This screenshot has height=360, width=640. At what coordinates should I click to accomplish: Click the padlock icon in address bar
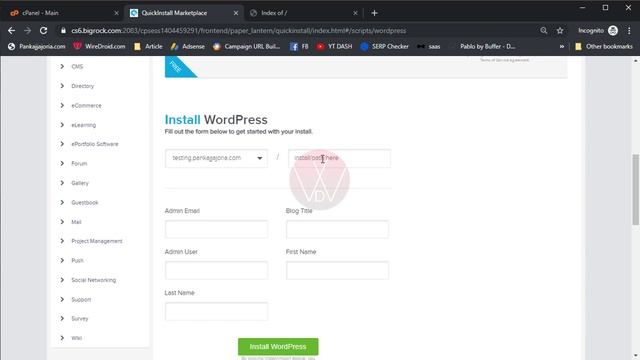tap(63, 31)
